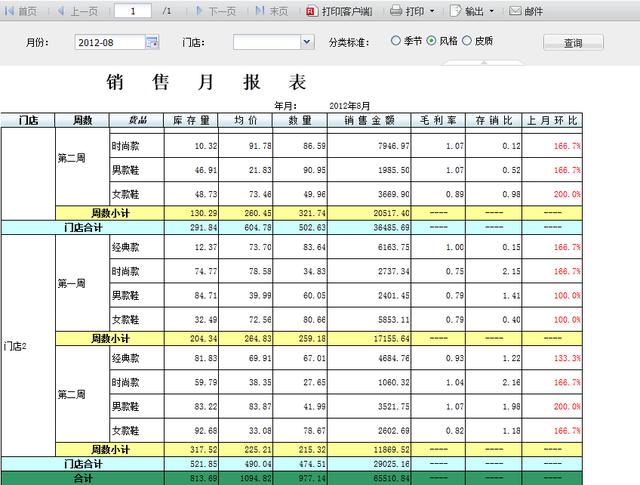The width and height of the screenshot is (640, 485).
Task: Click the 数量 column header
Action: [300, 120]
